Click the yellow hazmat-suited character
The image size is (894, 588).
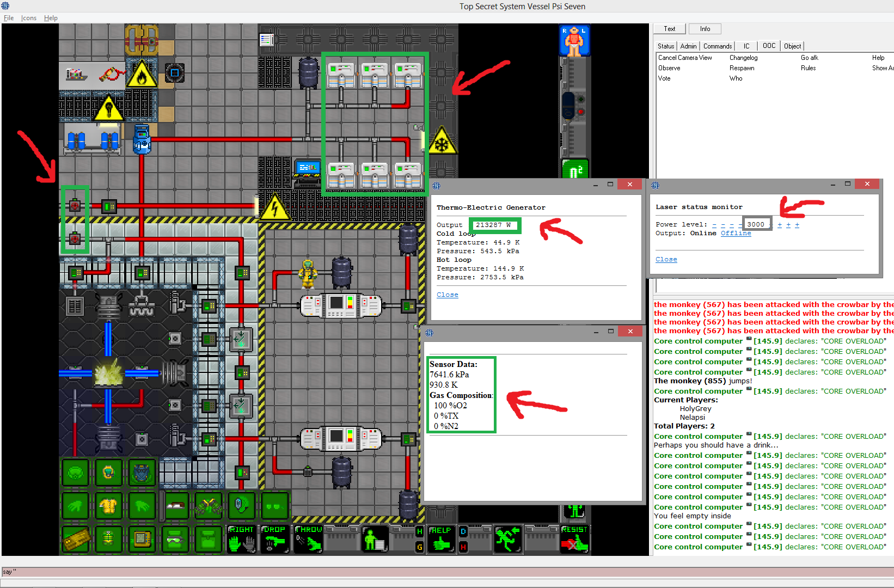pyautogui.click(x=308, y=273)
